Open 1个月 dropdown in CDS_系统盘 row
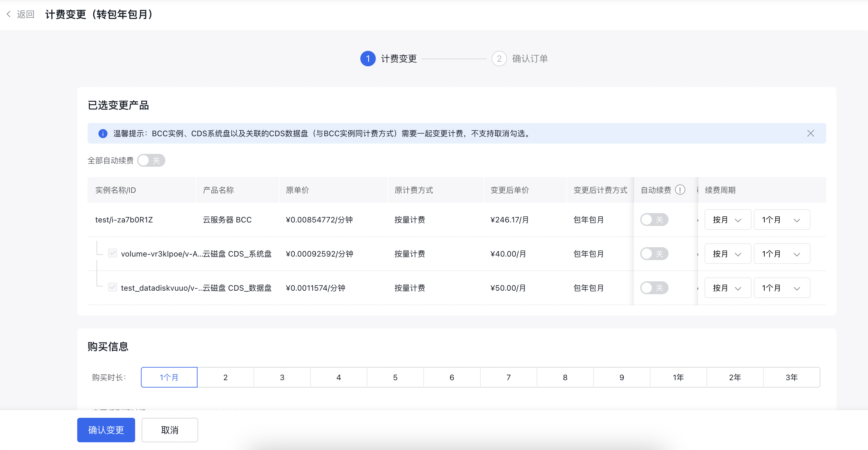This screenshot has width=868, height=450. pyautogui.click(x=781, y=254)
